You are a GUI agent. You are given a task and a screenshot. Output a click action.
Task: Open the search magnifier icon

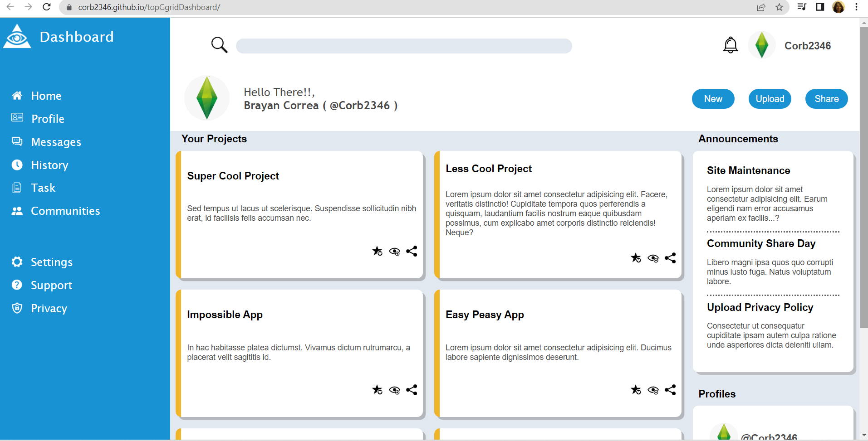pos(219,45)
